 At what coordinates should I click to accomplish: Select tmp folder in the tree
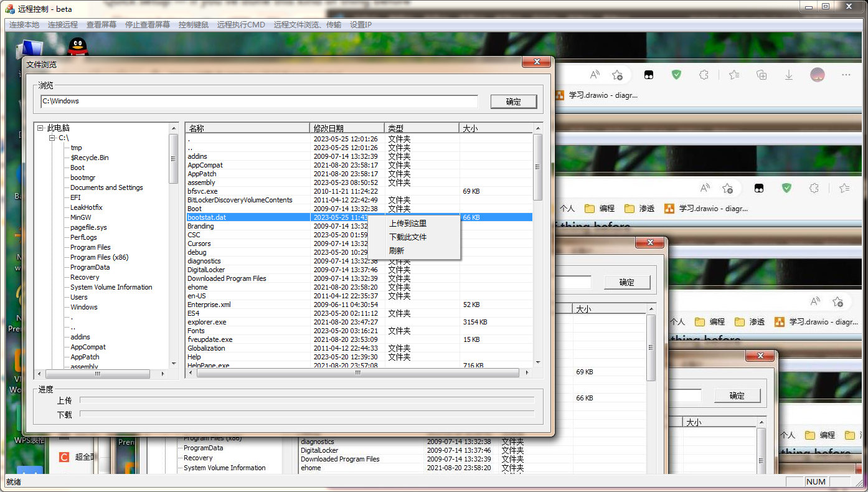point(76,148)
